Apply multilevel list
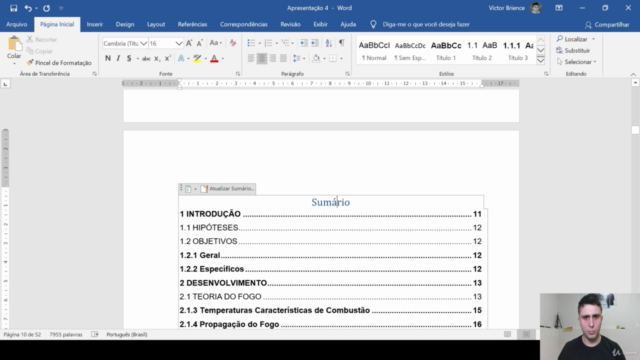Viewport: 640px width, 360px height. point(285,43)
